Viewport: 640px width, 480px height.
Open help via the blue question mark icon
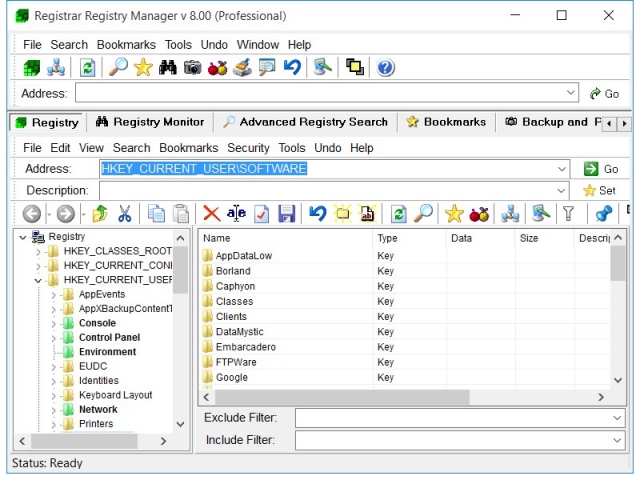point(385,67)
